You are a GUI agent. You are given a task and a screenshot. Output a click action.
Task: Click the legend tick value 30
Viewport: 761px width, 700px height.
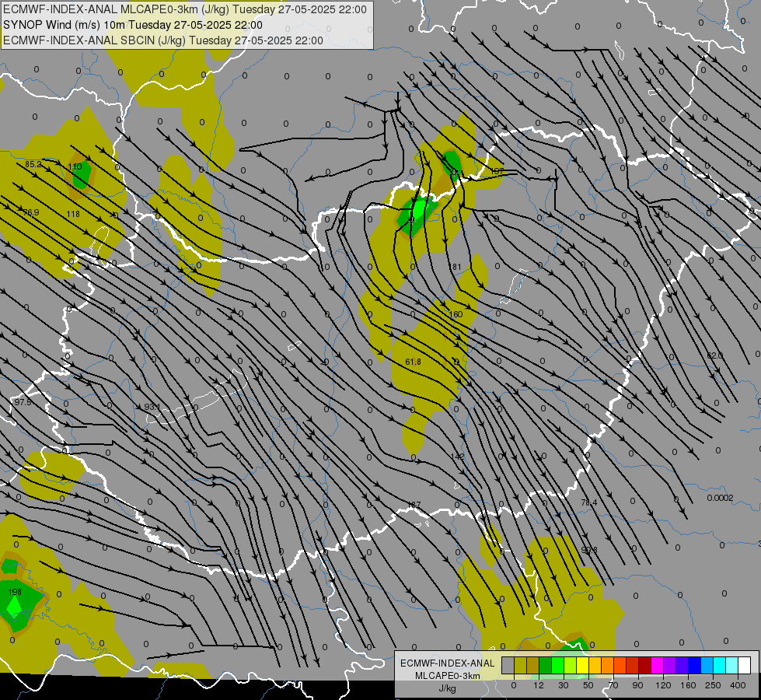point(564,685)
